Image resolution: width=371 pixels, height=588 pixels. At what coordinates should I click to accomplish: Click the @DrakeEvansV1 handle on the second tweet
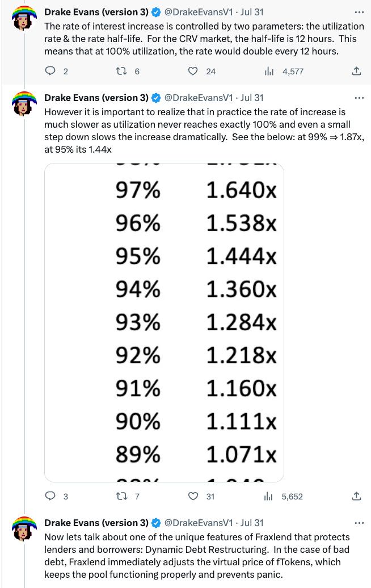(199, 98)
